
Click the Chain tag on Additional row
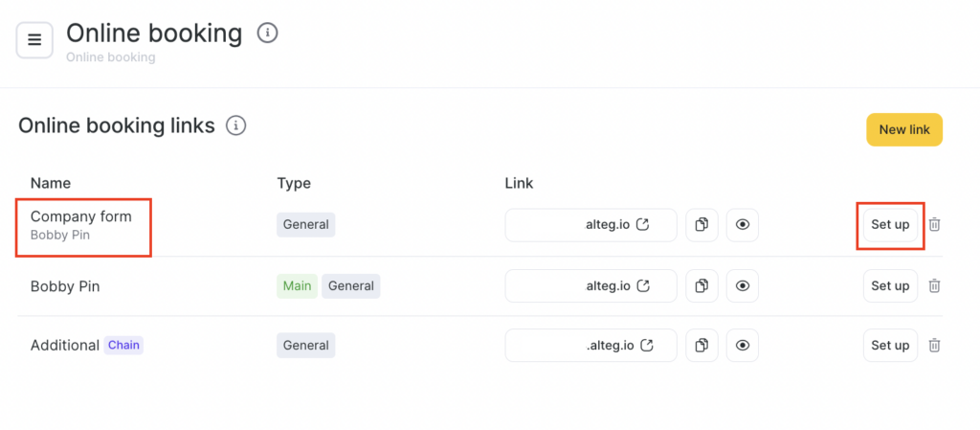pos(123,345)
